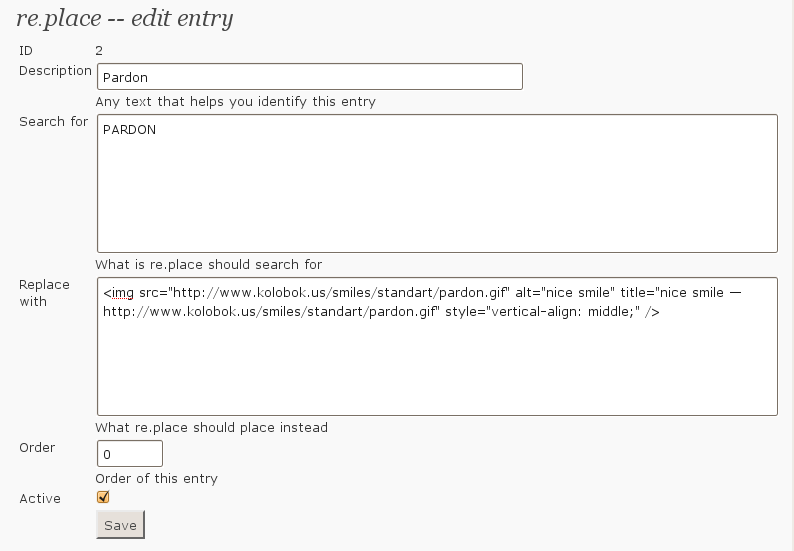Select the Order number field
794x551 pixels.
(130, 453)
